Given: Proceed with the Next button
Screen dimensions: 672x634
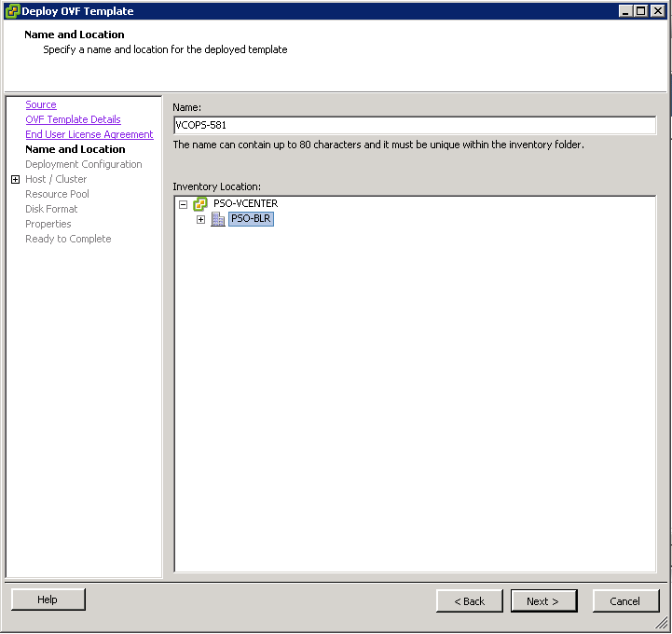Looking at the screenshot, I should pos(542,601).
